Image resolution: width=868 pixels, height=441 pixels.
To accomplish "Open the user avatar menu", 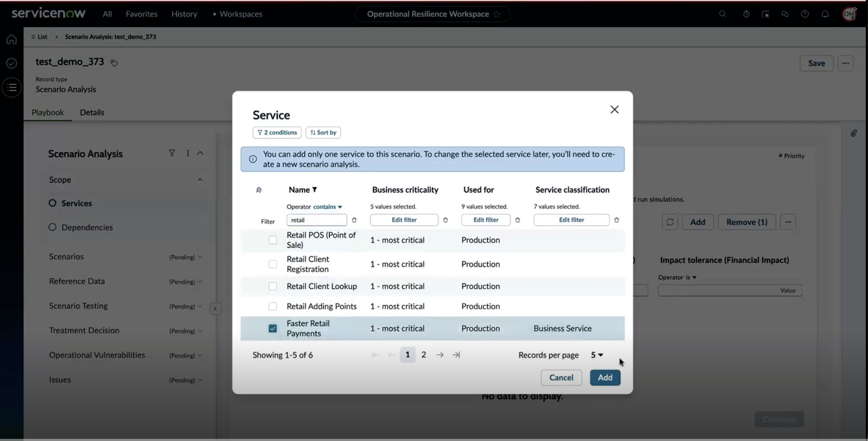I will [849, 14].
